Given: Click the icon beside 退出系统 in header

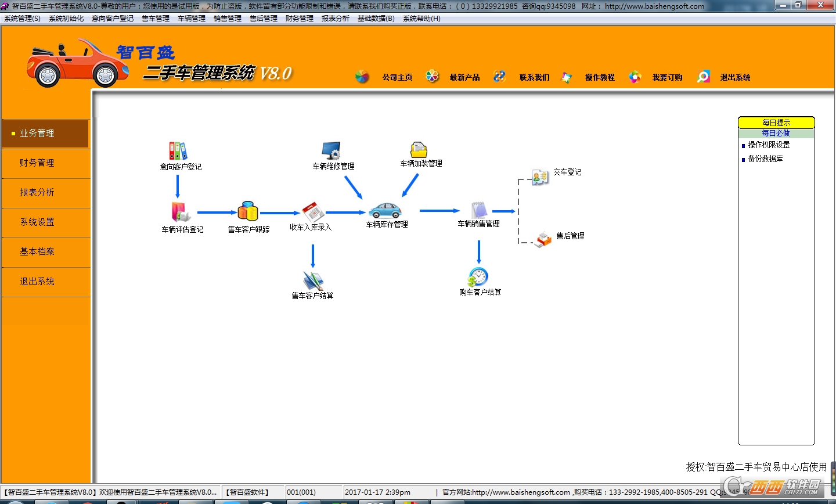Looking at the screenshot, I should (x=704, y=77).
